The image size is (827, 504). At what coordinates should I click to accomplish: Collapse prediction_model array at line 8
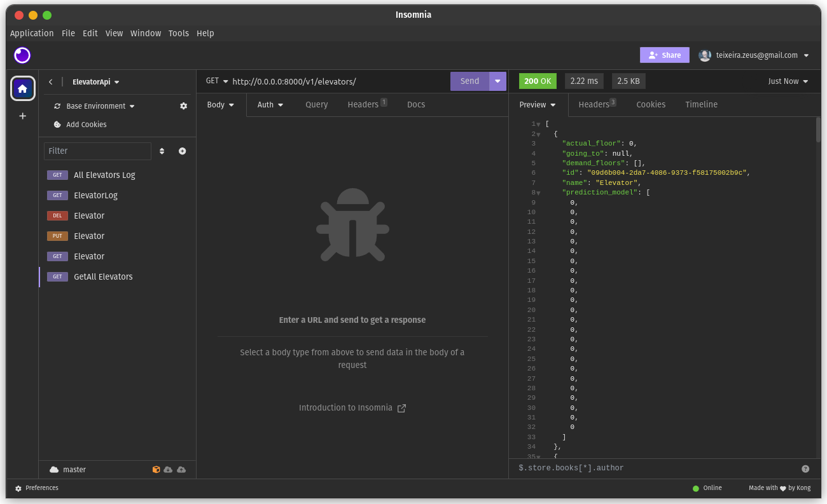[x=538, y=193]
